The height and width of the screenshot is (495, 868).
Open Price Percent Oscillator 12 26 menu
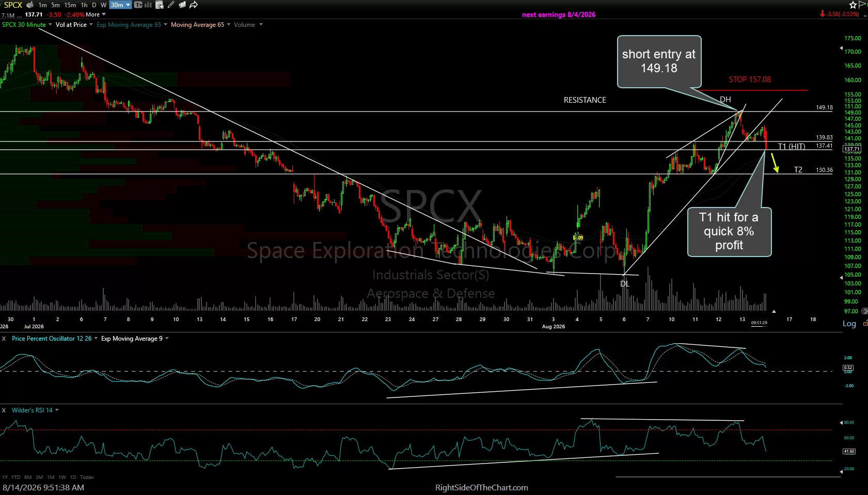coord(54,339)
